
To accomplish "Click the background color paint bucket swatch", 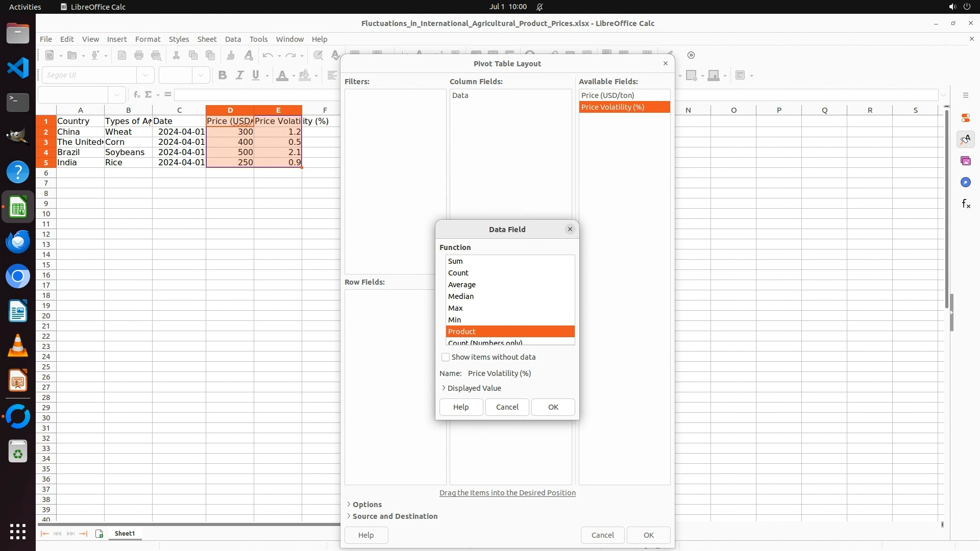I will (x=305, y=76).
